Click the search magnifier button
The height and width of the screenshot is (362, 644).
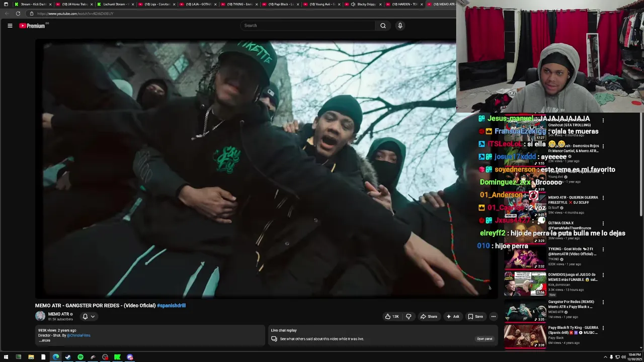[383, 26]
